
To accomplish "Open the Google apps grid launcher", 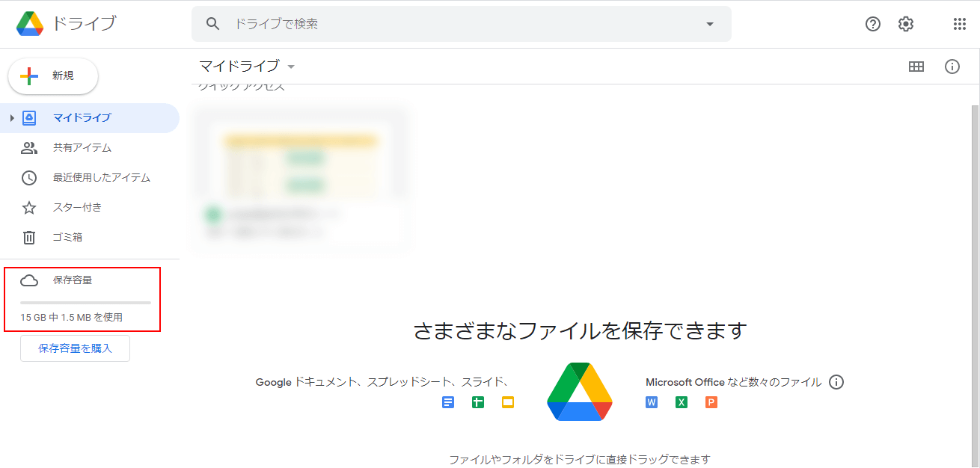I will coord(960,24).
